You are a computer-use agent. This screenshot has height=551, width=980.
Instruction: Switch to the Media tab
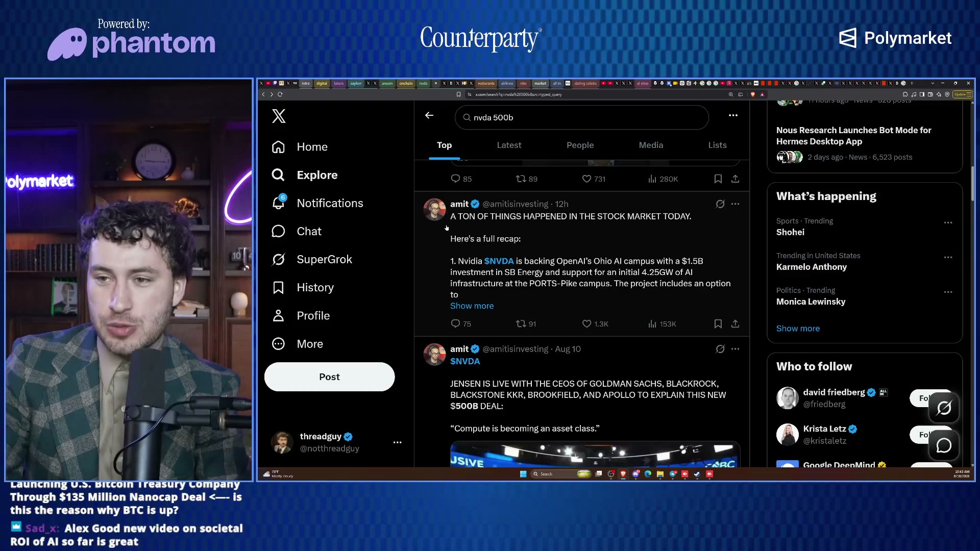click(x=651, y=145)
